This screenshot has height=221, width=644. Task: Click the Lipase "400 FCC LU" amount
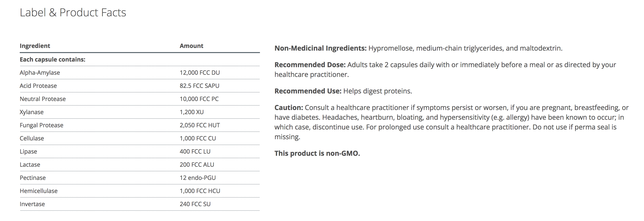(x=195, y=151)
